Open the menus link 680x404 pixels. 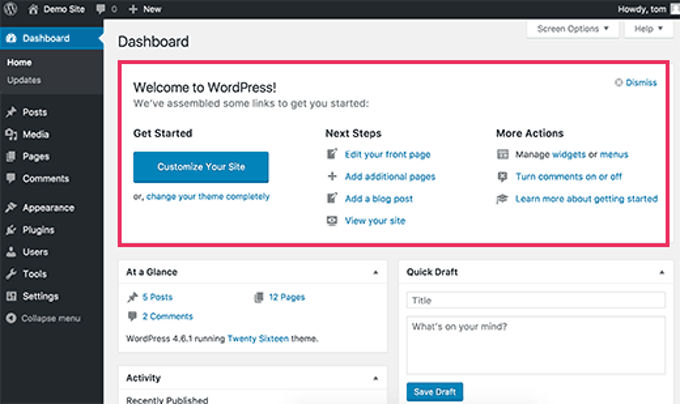tap(614, 154)
